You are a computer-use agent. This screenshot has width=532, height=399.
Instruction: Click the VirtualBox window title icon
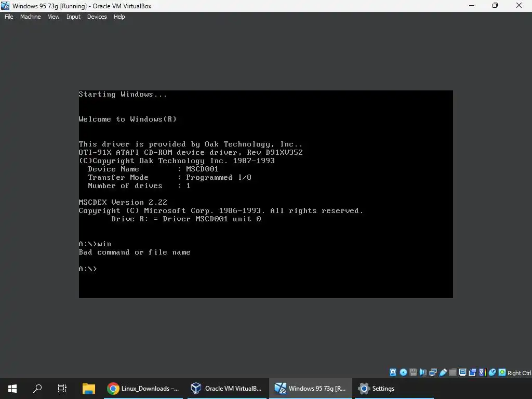point(5,5)
